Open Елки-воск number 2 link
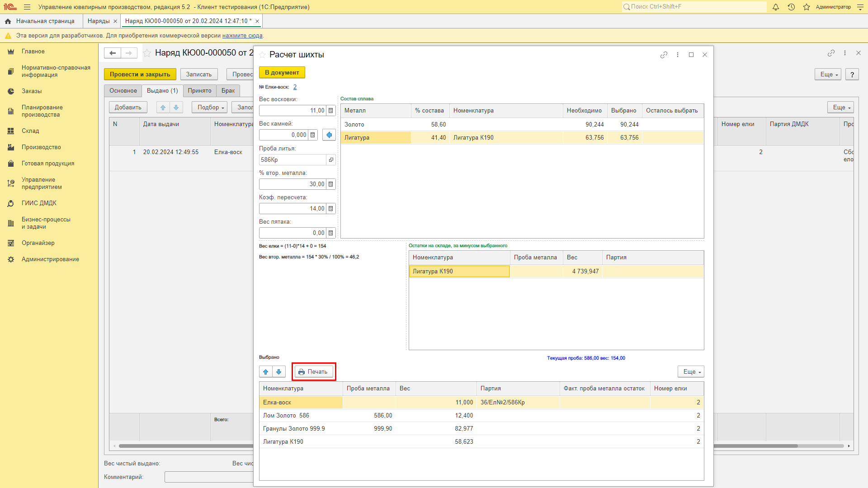The height and width of the screenshot is (488, 868). [x=295, y=87]
